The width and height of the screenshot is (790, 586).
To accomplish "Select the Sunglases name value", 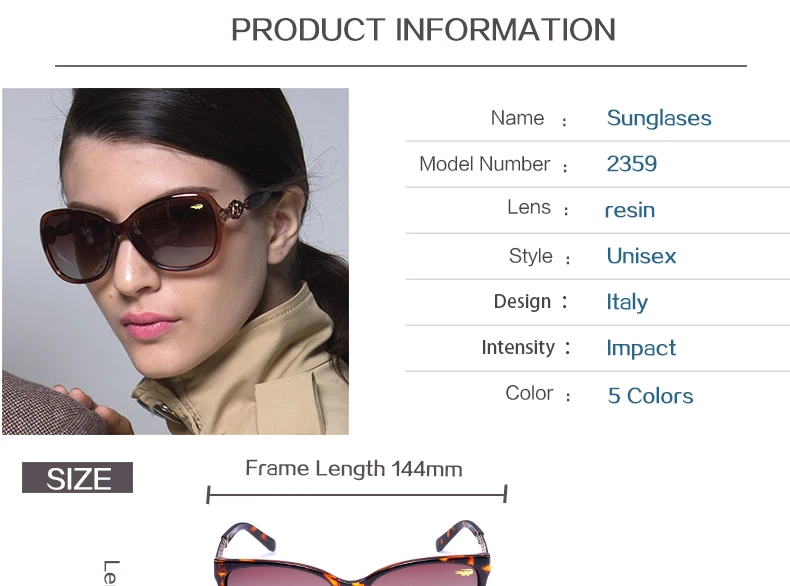I will pos(659,118).
